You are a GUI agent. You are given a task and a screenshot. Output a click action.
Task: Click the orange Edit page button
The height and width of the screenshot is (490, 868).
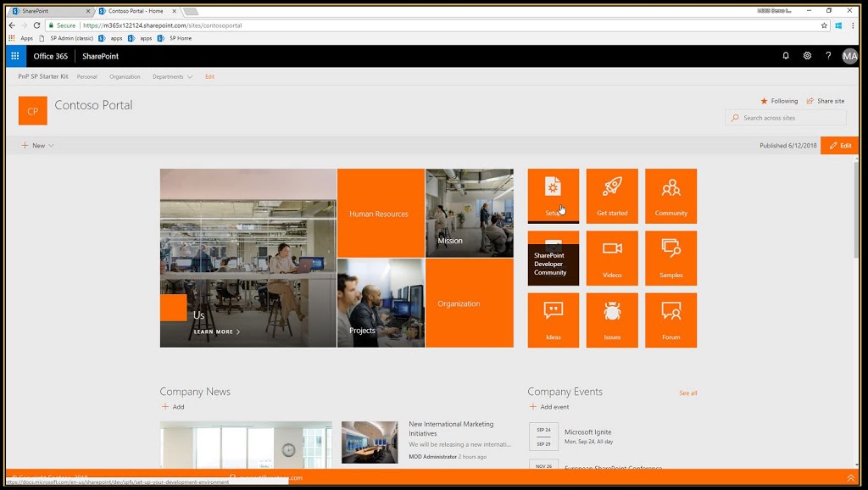pos(840,146)
